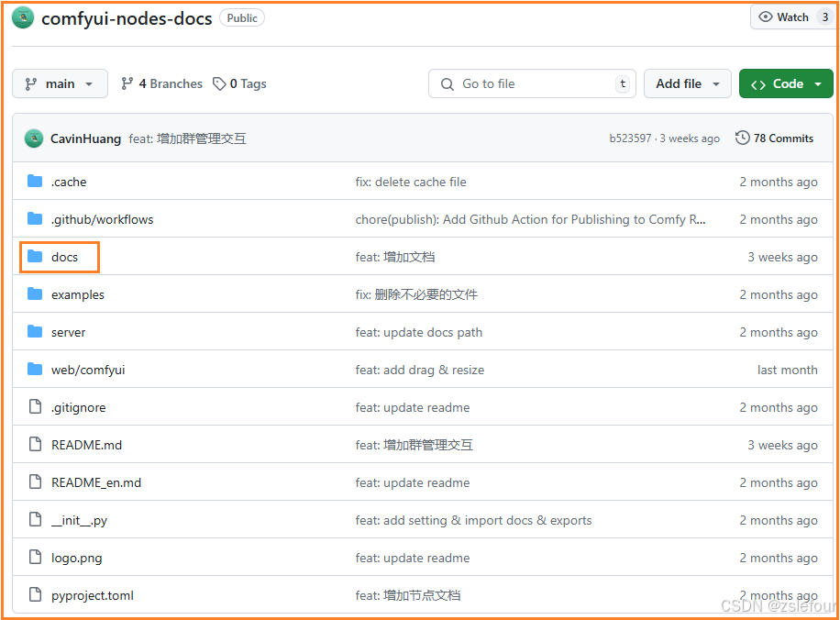Open the docs folder
840x620 pixels.
tap(64, 257)
